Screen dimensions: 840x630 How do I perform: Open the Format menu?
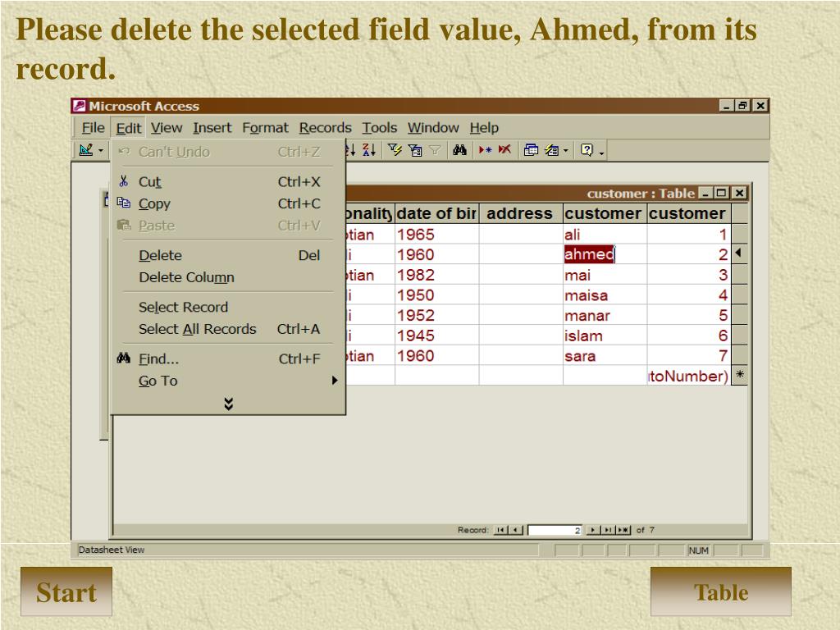click(265, 127)
